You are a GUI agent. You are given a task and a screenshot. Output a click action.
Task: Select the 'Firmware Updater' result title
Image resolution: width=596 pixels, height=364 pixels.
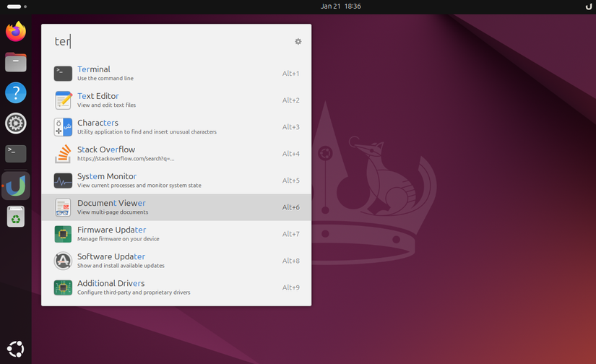click(x=112, y=230)
